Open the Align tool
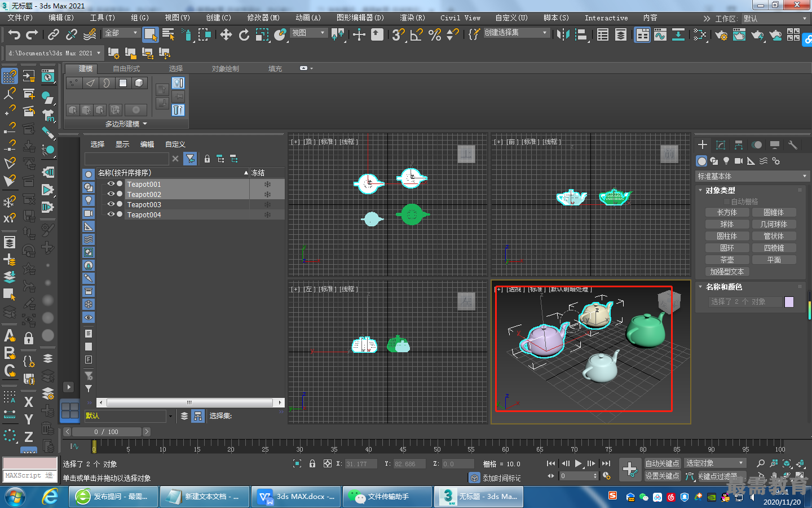This screenshot has height=508, width=812. [x=581, y=34]
